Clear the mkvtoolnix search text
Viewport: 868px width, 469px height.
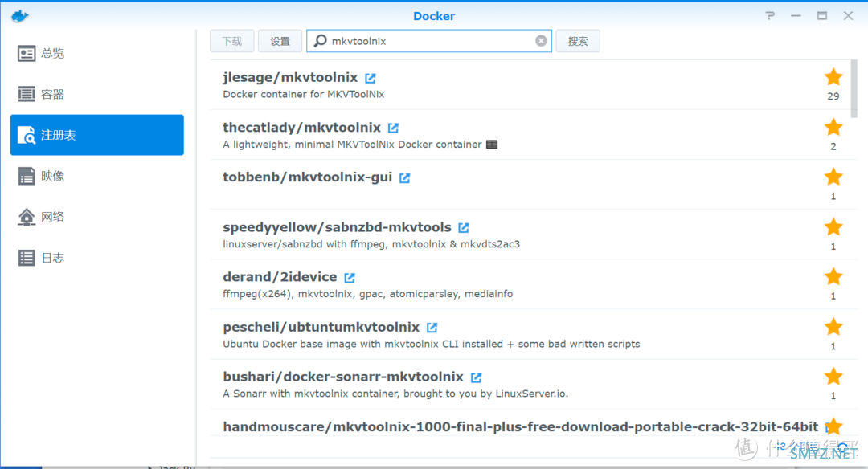coord(541,41)
